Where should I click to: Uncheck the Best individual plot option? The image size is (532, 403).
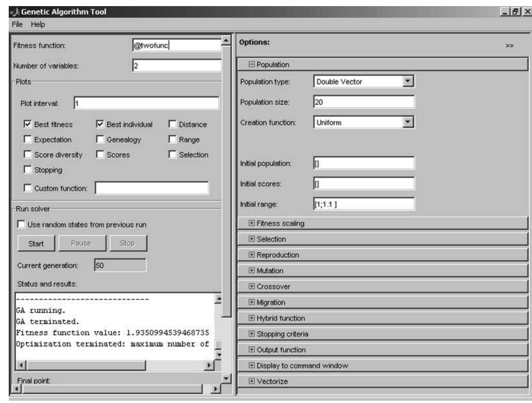pos(100,124)
